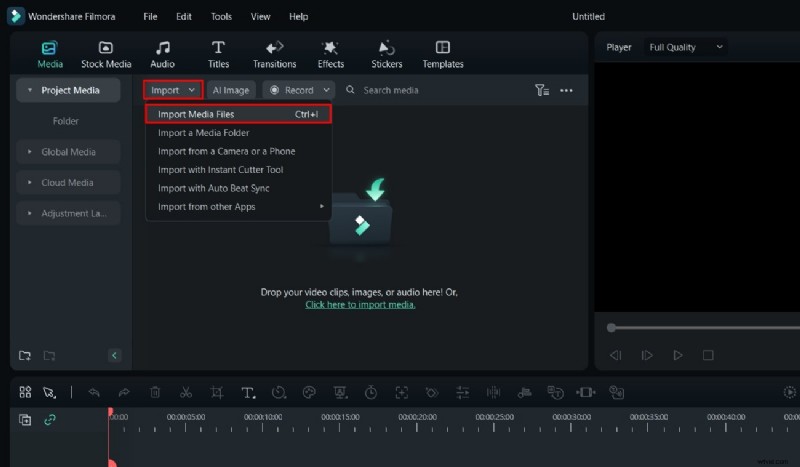Click the color palette icon
This screenshot has width=800, height=467.
coord(309,392)
